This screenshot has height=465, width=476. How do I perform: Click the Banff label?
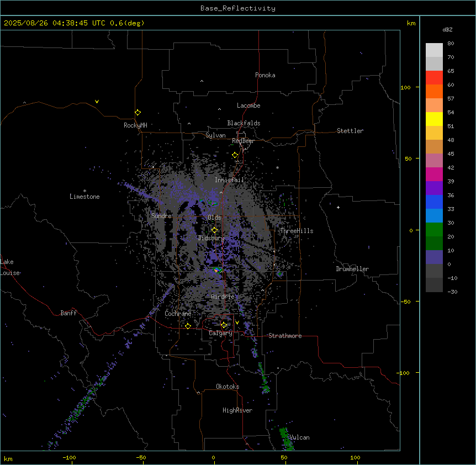68,313
